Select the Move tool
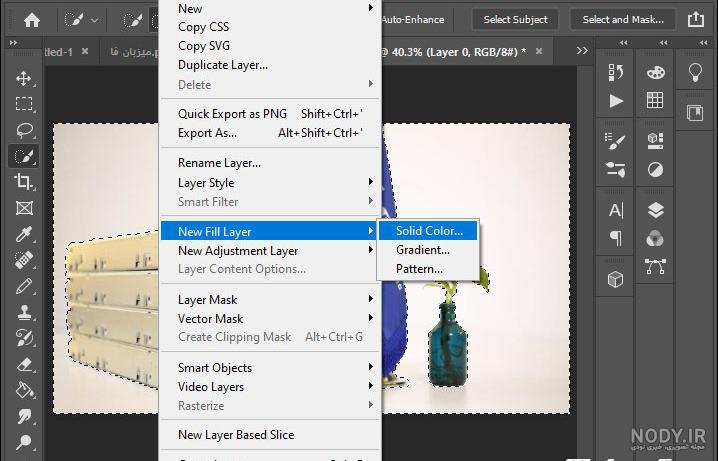 click(x=24, y=78)
